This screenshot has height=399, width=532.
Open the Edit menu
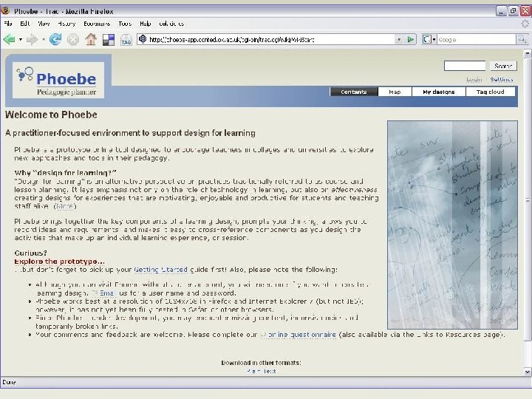pyautogui.click(x=25, y=24)
